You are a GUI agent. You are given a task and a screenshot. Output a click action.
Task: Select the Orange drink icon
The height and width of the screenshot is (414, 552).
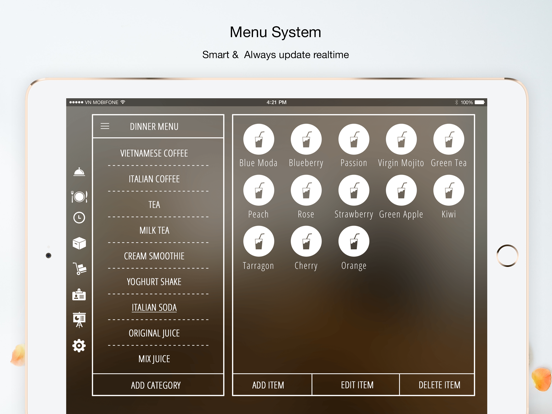pyautogui.click(x=354, y=242)
